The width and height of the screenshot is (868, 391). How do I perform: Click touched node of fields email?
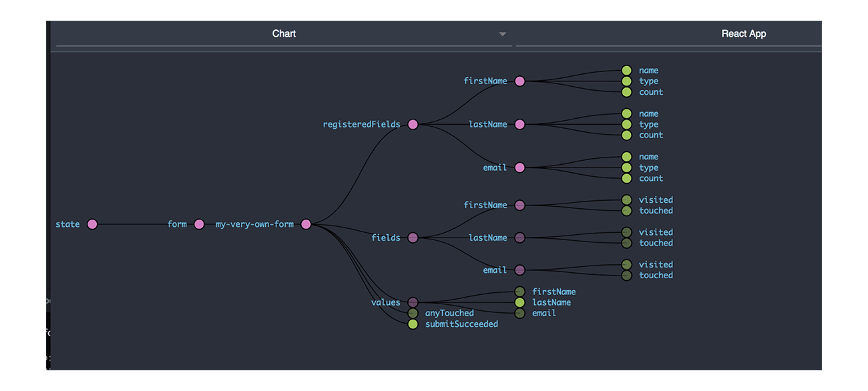626,275
